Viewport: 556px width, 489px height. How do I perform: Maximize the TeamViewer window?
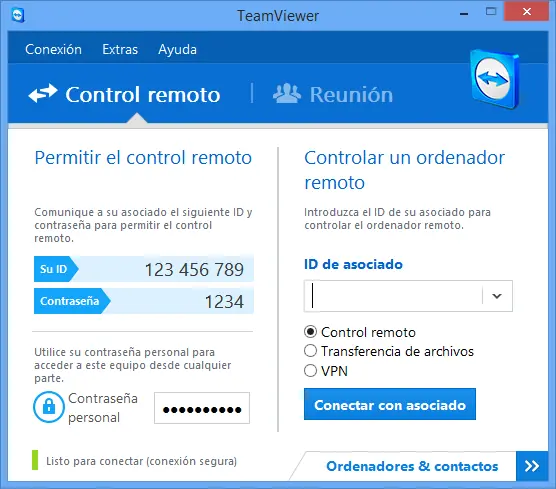point(491,12)
